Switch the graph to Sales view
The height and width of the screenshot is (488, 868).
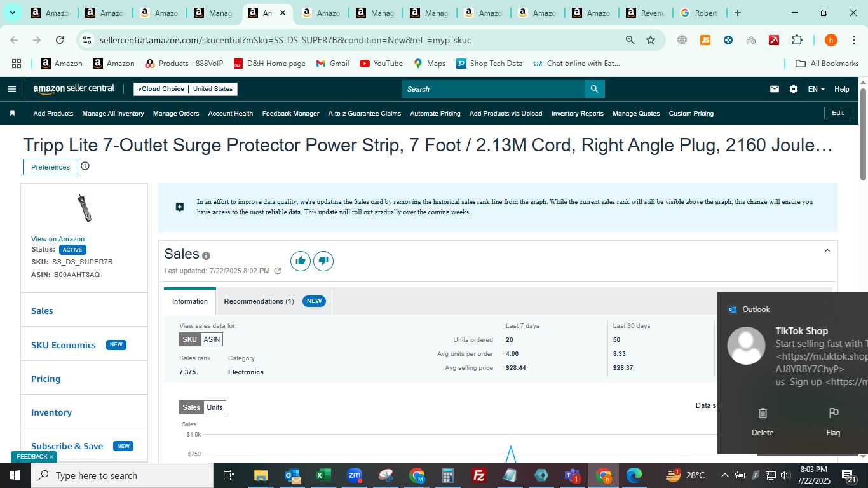(191, 407)
